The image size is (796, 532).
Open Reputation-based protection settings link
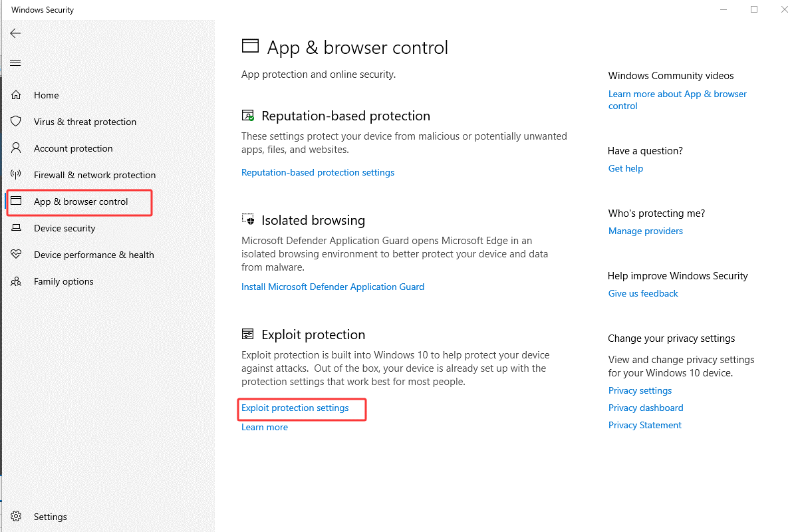tap(317, 172)
